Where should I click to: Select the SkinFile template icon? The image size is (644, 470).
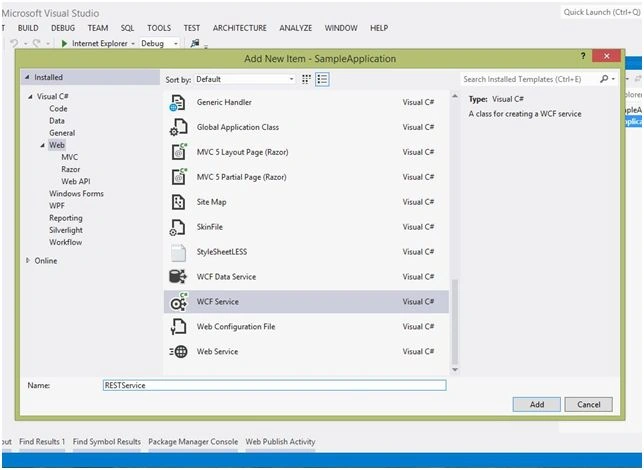pyautogui.click(x=178, y=227)
